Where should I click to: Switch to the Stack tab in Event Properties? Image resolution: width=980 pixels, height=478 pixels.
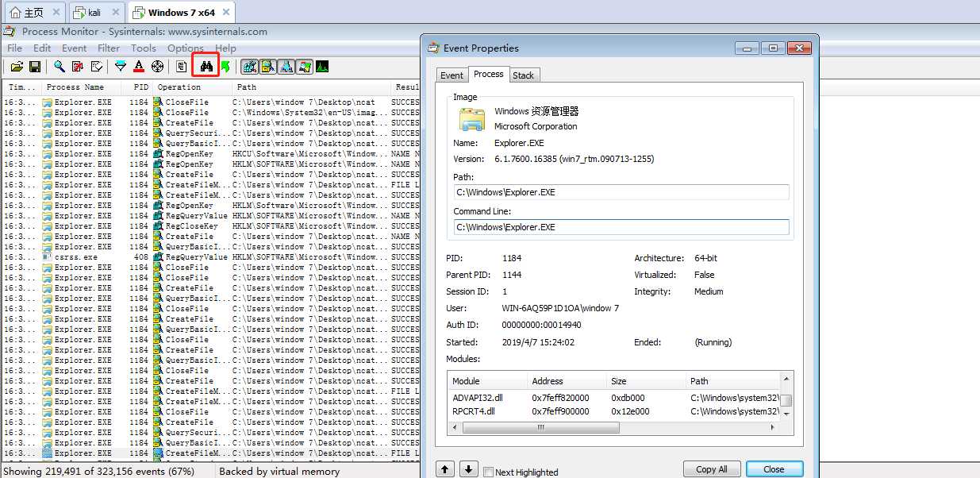[523, 75]
